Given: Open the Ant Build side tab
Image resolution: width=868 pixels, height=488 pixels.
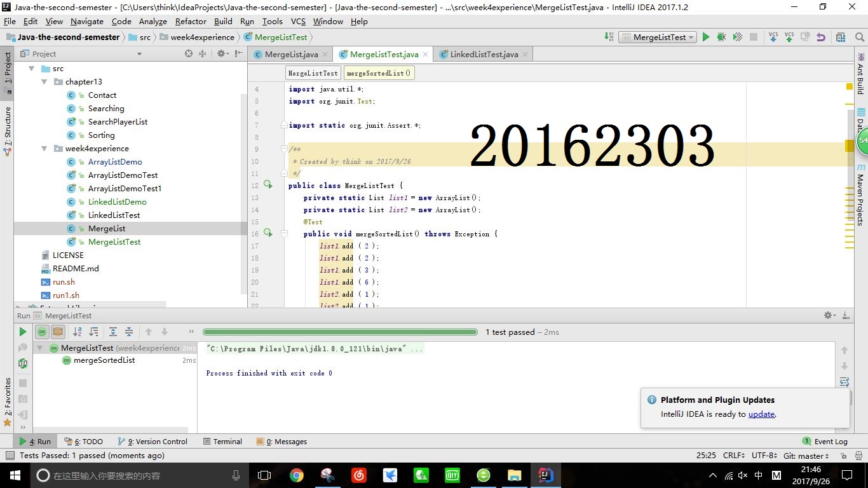Looking at the screenshot, I should 860,74.
